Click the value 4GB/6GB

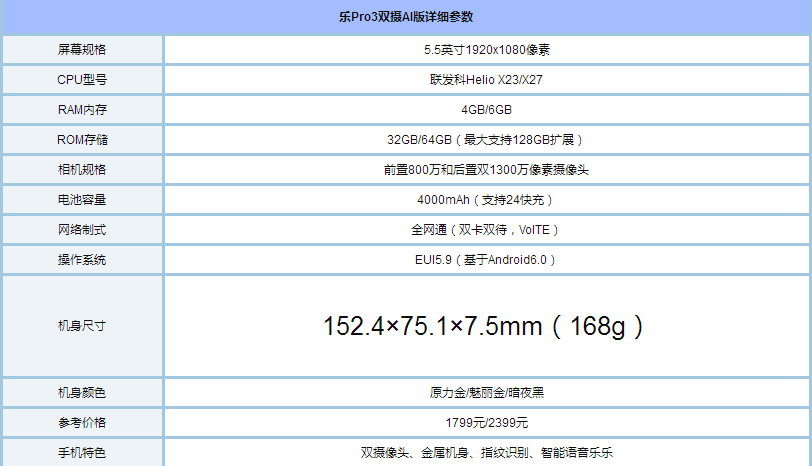click(x=487, y=110)
